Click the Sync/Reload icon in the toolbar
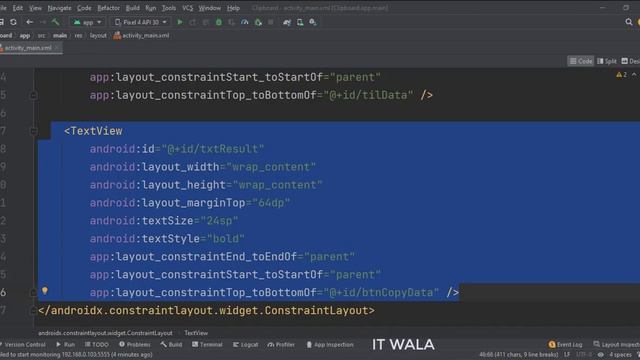 [13, 22]
